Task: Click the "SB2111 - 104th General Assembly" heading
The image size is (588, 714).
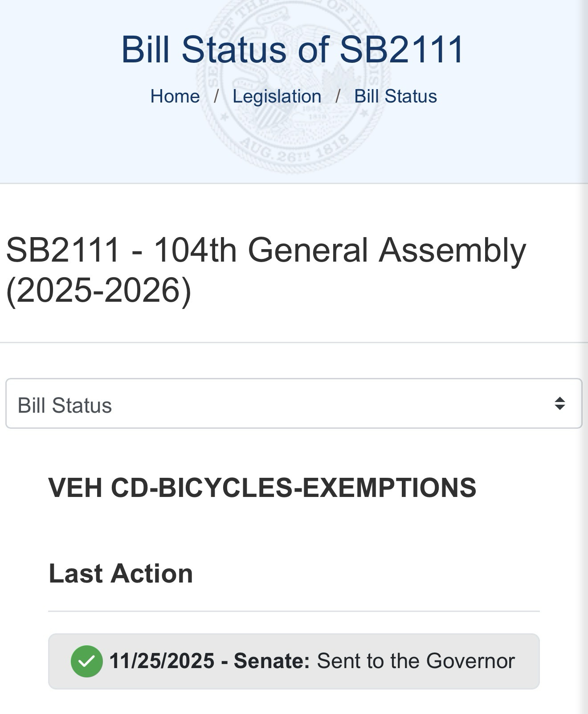Action: pos(266,250)
